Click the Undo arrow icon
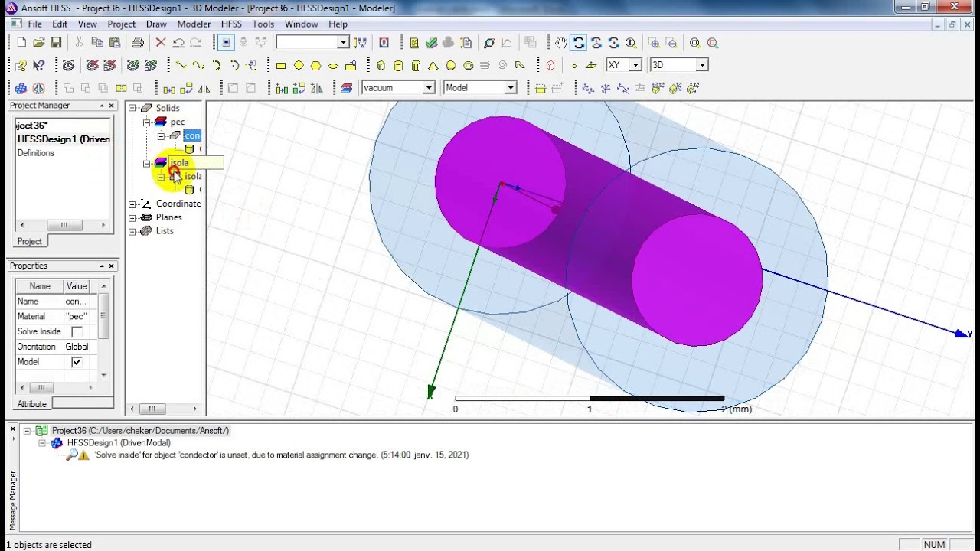Viewport: 980px width, 551px height. coord(178,43)
